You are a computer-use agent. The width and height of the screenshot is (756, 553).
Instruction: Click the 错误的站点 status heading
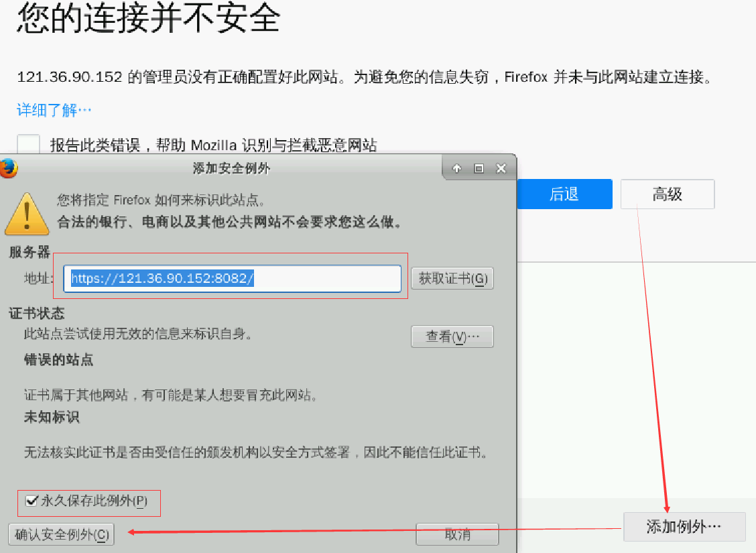(59, 360)
